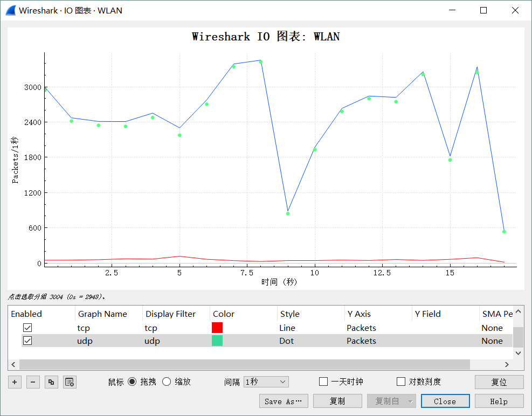Click the Graph Name column header
This screenshot has width=532, height=416.
coord(108,314)
